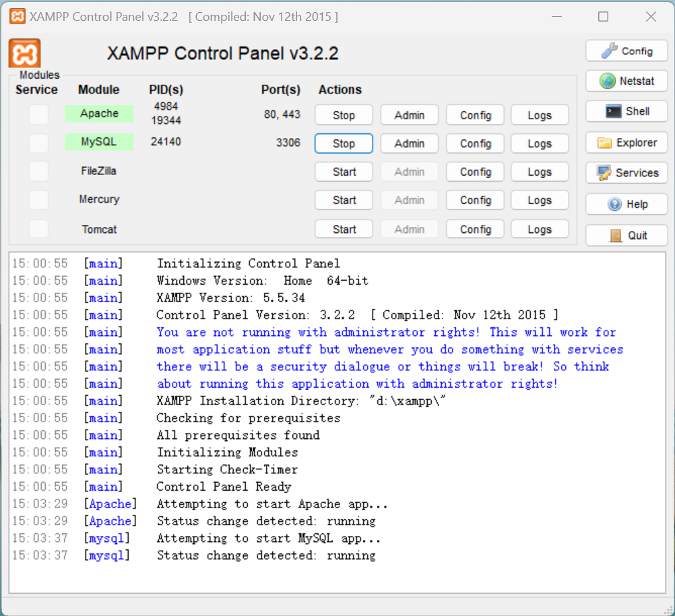The image size is (675, 616).
Task: Click the Apache module label
Action: [99, 114]
